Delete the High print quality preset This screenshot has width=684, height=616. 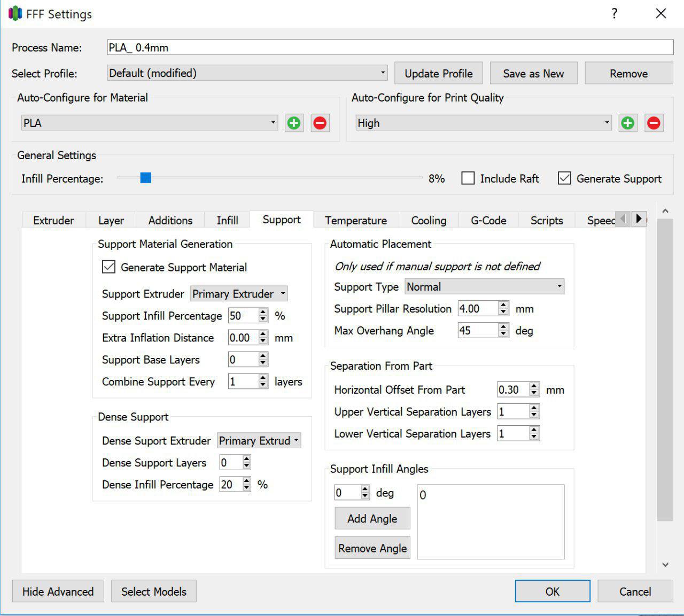pos(654,123)
